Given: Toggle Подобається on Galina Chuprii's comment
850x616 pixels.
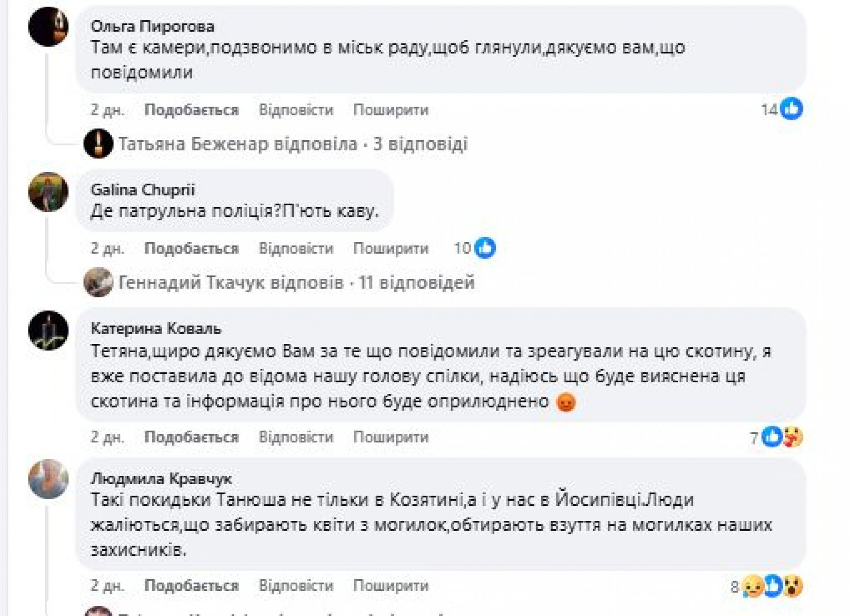Looking at the screenshot, I should click(x=191, y=248).
